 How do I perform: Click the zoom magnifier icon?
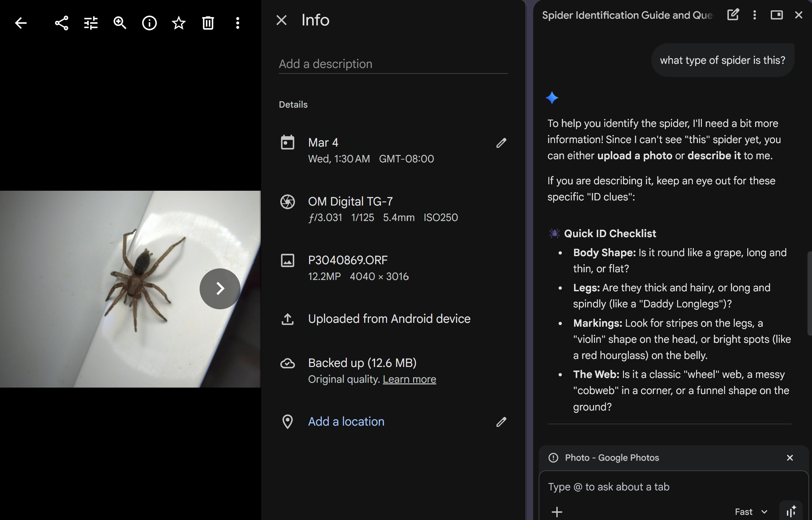click(120, 23)
